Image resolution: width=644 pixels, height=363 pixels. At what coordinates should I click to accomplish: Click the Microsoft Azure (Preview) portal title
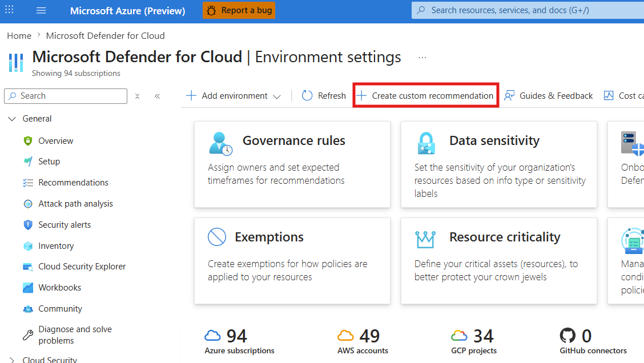point(127,11)
